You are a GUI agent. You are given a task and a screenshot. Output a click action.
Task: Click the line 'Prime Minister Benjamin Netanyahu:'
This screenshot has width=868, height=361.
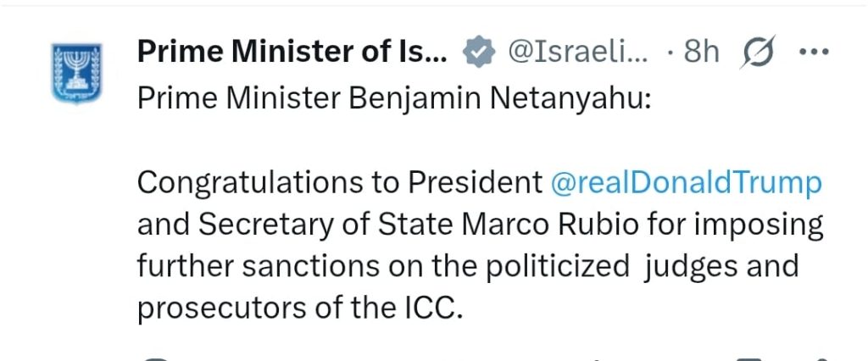point(393,100)
